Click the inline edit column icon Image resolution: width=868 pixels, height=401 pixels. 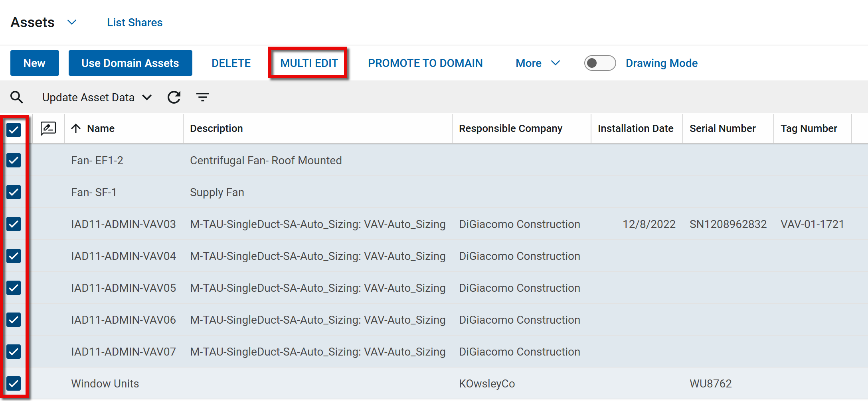point(48,128)
